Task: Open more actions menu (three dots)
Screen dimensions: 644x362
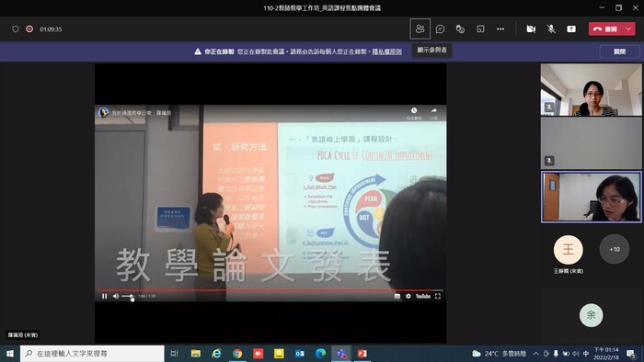Action: click(500, 29)
